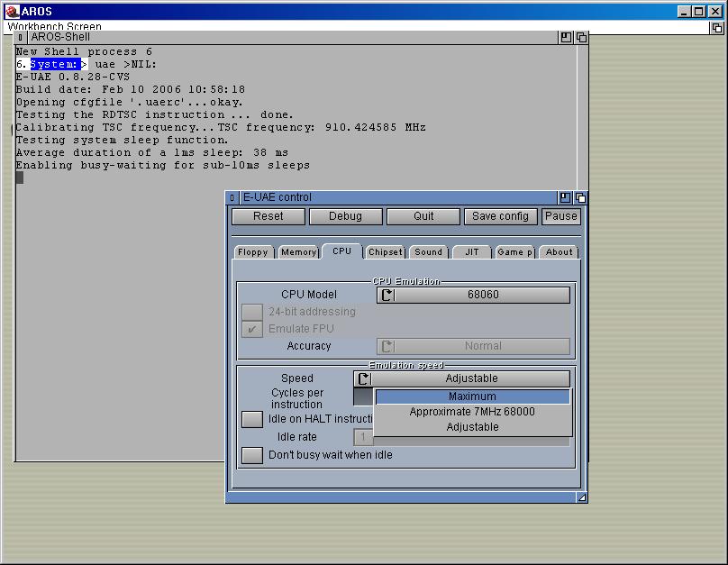728x565 pixels.
Task: Click the shell text cursor block
Action: (20, 178)
